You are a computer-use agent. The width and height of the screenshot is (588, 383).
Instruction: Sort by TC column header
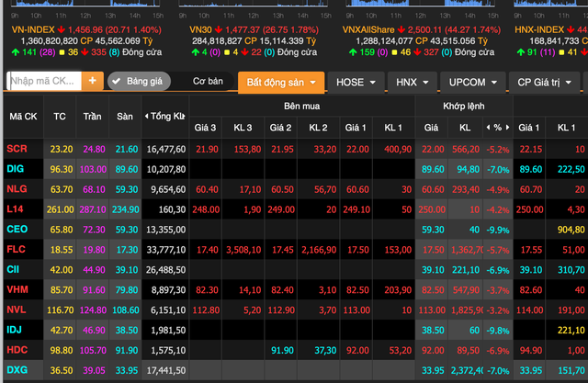pos(60,117)
